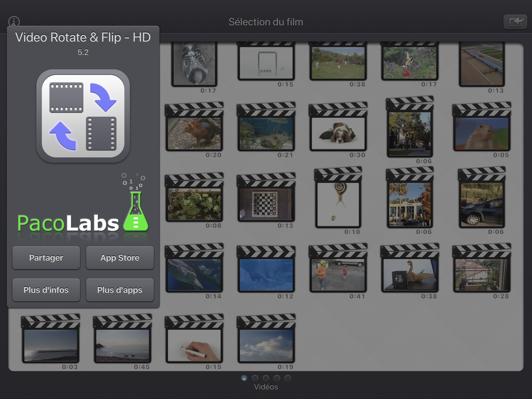Open the Plus d'apps button

(x=120, y=290)
